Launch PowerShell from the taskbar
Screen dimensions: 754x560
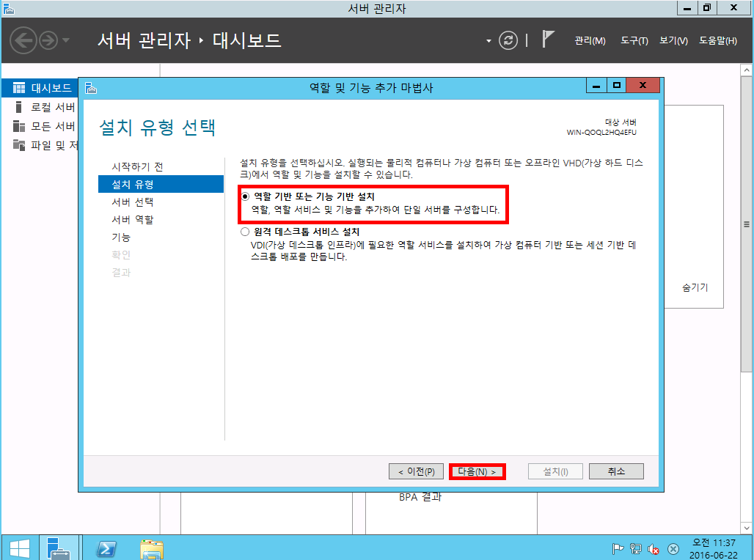[x=106, y=548]
